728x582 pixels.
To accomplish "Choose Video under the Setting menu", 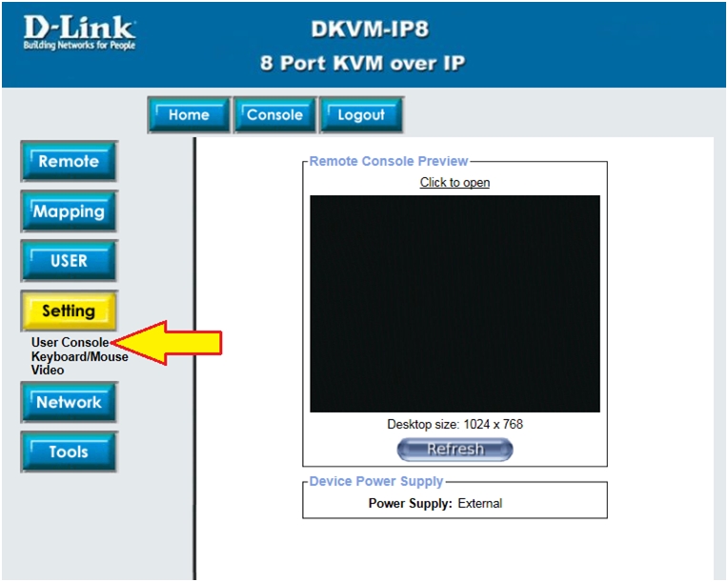I will pyautogui.click(x=48, y=371).
